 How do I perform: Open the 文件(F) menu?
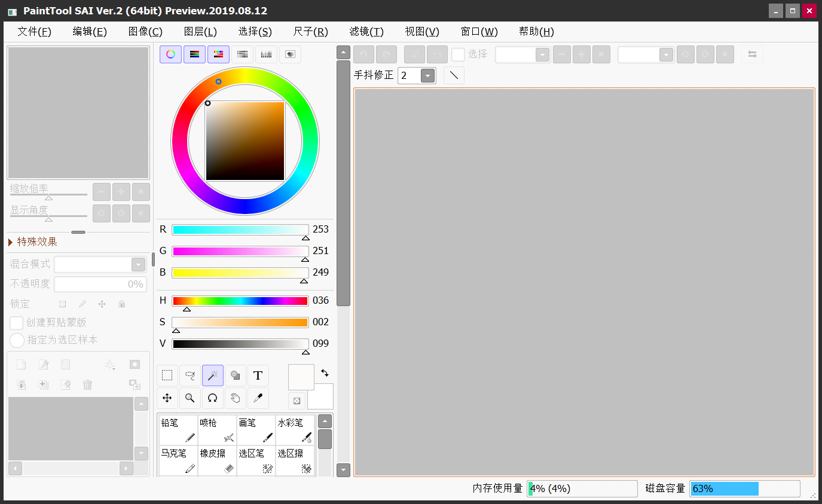pos(35,32)
